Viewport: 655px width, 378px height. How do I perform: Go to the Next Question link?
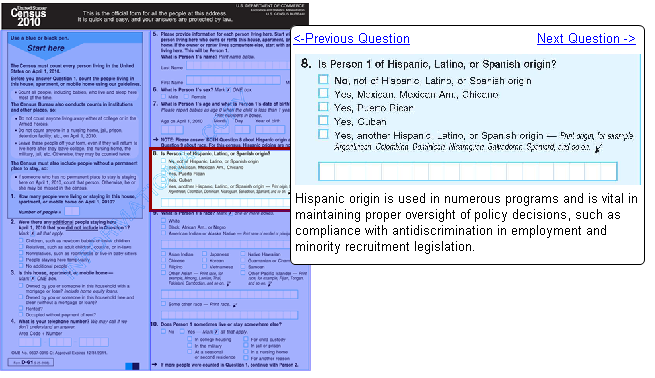pos(586,38)
